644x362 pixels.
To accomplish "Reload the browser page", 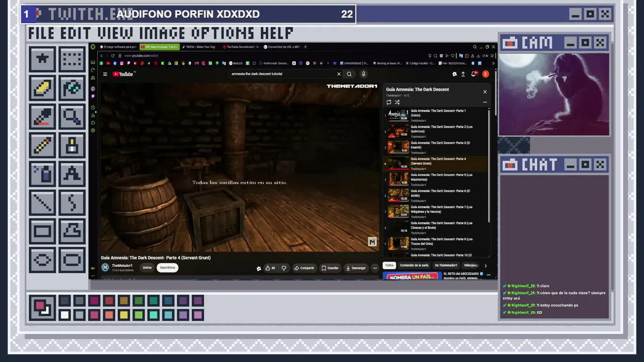I will point(113,56).
